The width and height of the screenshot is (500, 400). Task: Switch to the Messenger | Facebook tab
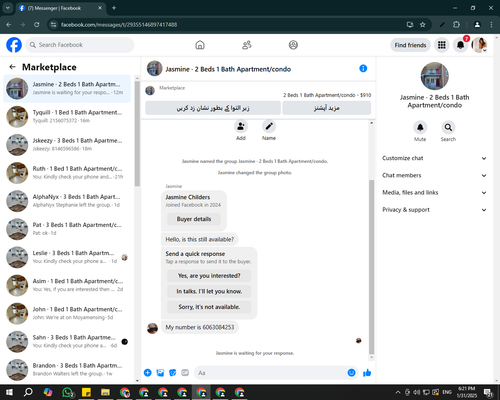pyautogui.click(x=60, y=8)
